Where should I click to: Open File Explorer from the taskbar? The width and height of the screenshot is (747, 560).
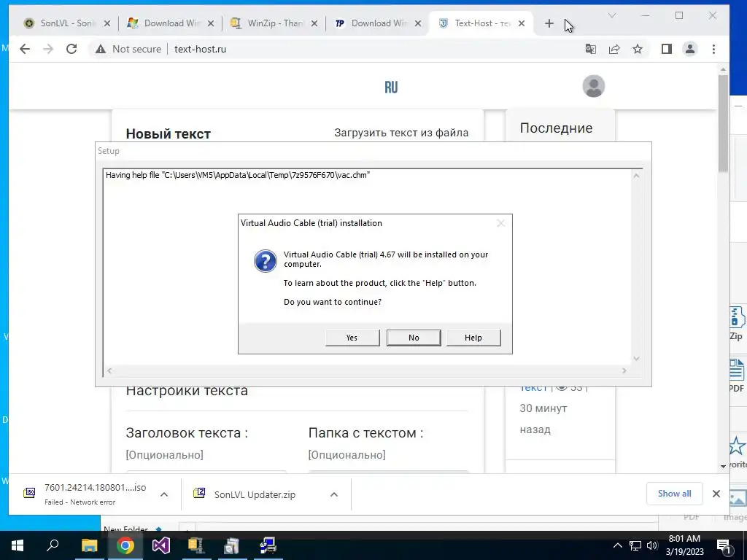coord(89,545)
